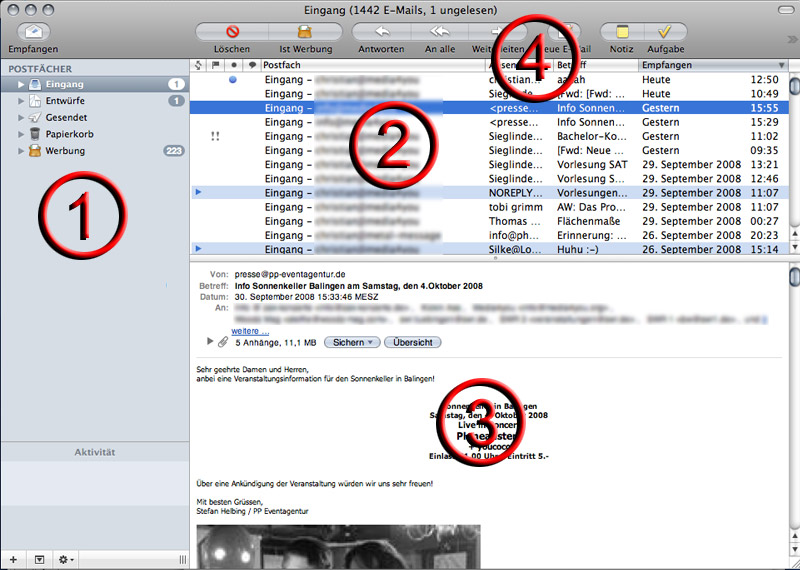This screenshot has width=800, height=570.
Task: Expand the Eingang mailbox disclosure triangle
Action: (19, 85)
